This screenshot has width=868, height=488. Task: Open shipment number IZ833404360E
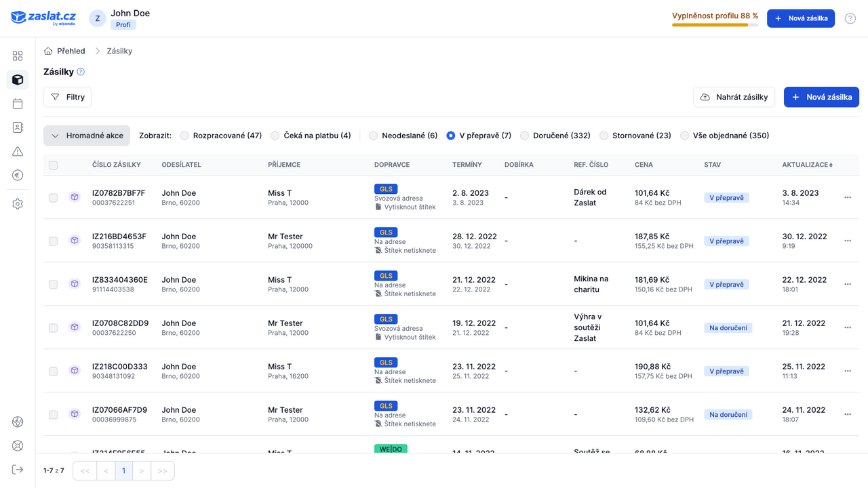(x=120, y=280)
